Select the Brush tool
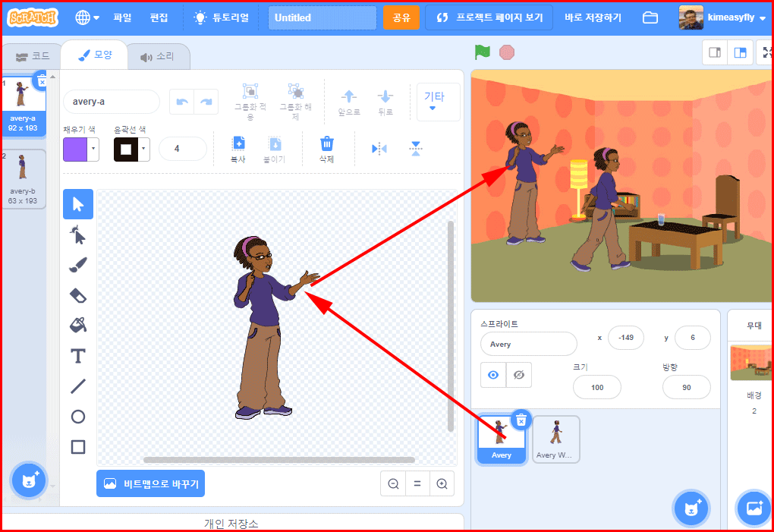The width and height of the screenshot is (774, 532). click(x=78, y=265)
